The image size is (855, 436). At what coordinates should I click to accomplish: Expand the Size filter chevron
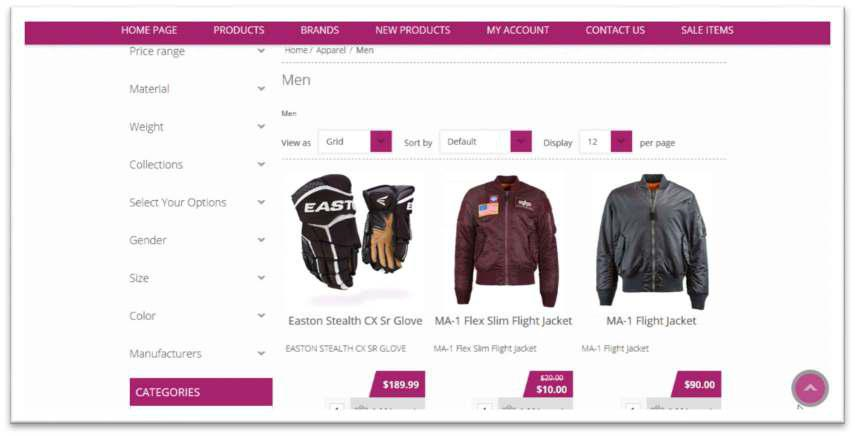(x=261, y=277)
